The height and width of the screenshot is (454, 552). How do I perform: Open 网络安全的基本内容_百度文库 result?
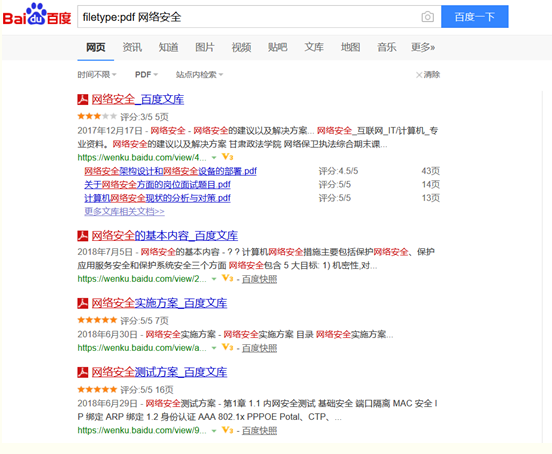click(165, 236)
